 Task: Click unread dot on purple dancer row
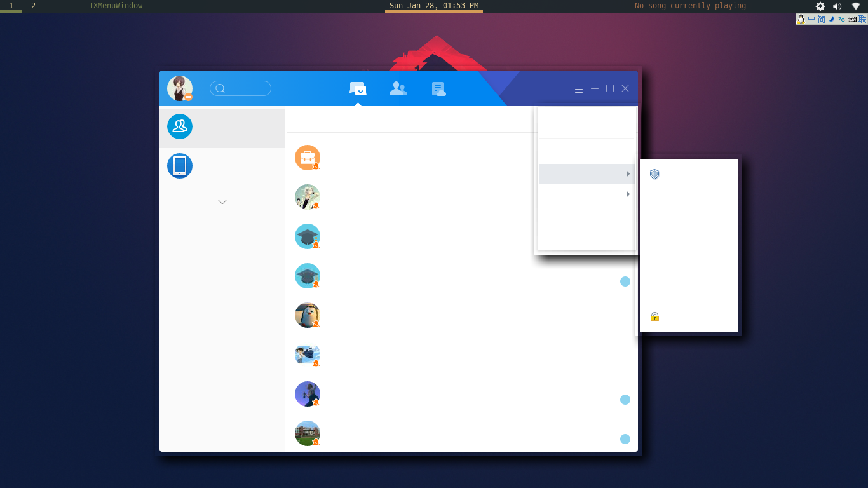tap(625, 400)
